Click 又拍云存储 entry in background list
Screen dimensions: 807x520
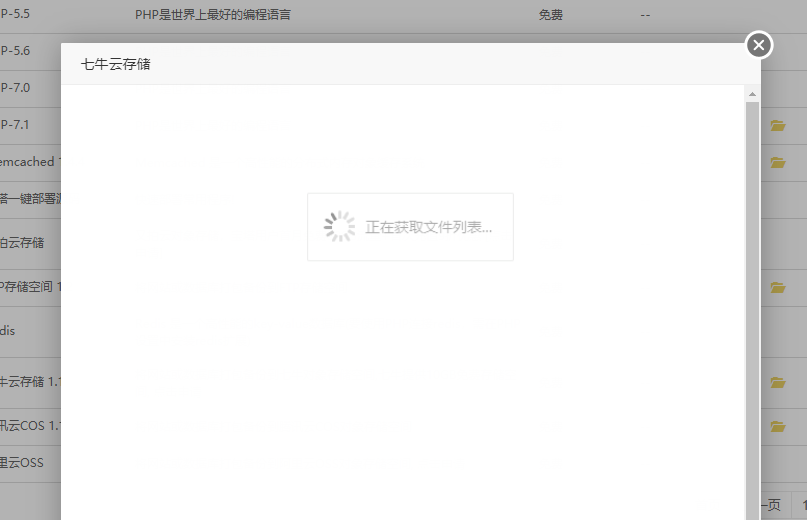tap(22, 242)
